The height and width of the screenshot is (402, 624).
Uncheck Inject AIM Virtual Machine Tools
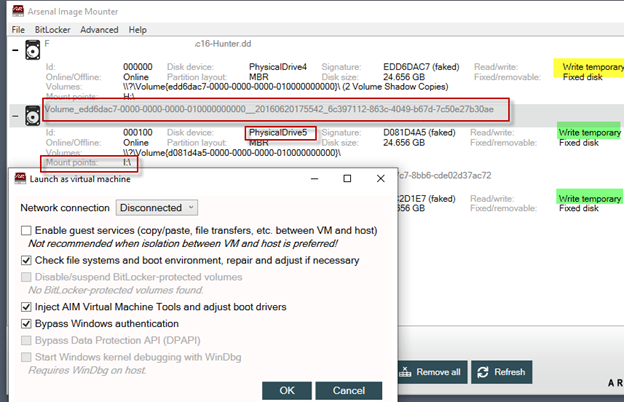(26, 307)
